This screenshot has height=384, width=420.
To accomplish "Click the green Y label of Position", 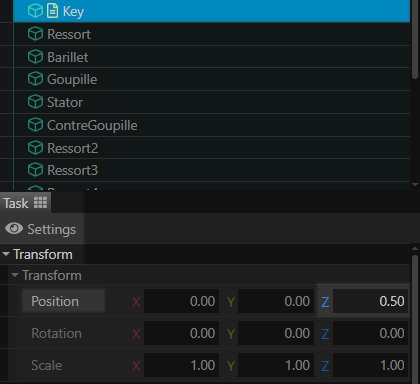I will [231, 302].
